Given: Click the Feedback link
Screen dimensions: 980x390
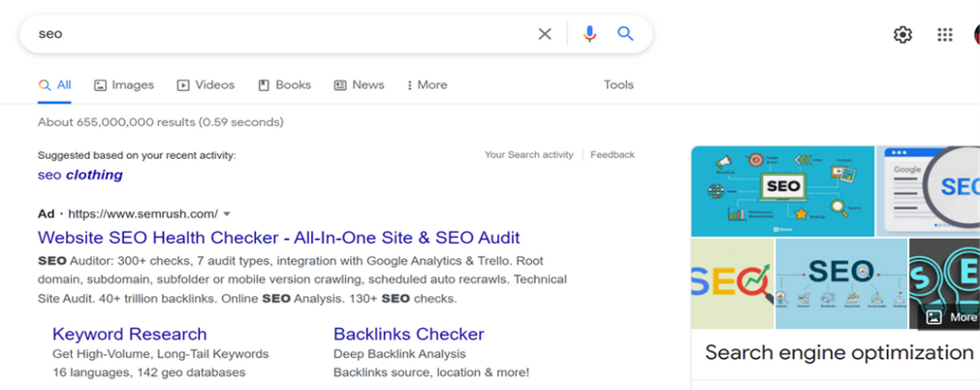Looking at the screenshot, I should 612,155.
